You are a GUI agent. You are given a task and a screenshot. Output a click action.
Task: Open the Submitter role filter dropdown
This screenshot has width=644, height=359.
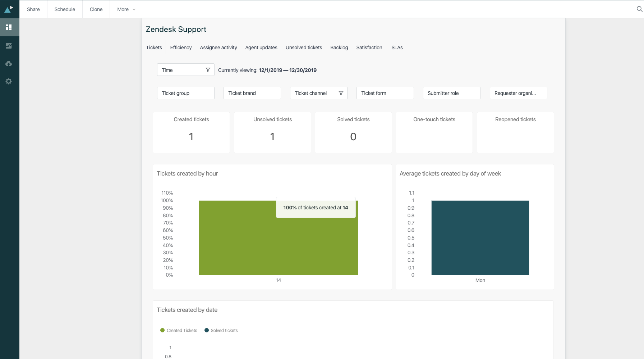click(x=451, y=93)
